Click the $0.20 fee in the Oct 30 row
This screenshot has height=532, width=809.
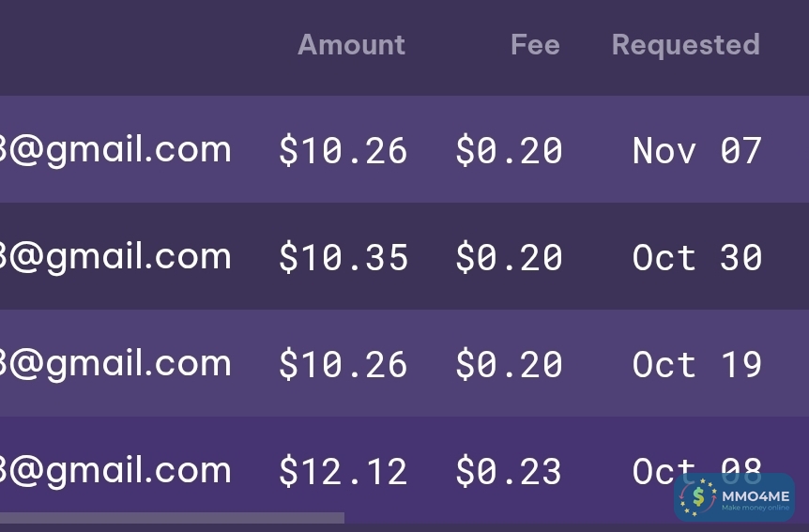coord(509,258)
